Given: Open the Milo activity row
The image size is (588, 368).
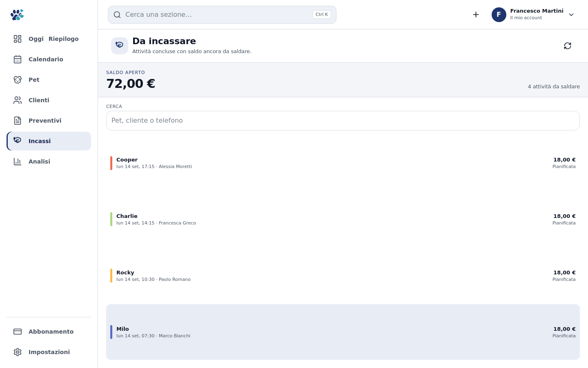Looking at the screenshot, I should [x=343, y=332].
